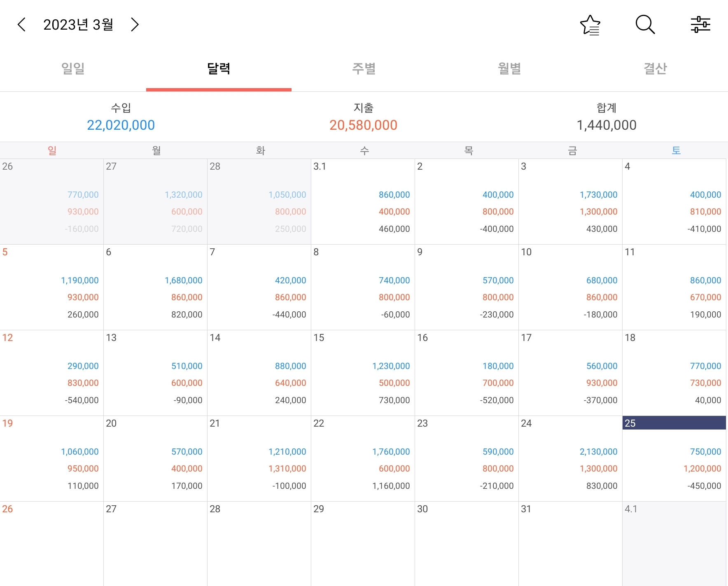
Task: Click expense 670,000 on day 11
Action: (706, 297)
